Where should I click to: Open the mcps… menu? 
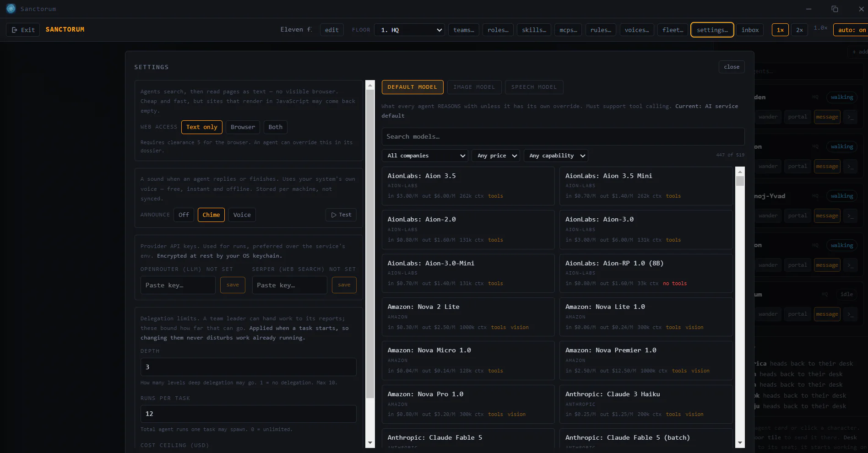568,30
